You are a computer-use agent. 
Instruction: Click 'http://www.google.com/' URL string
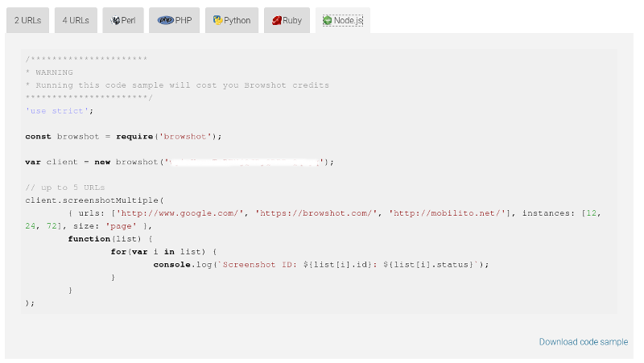(180, 213)
